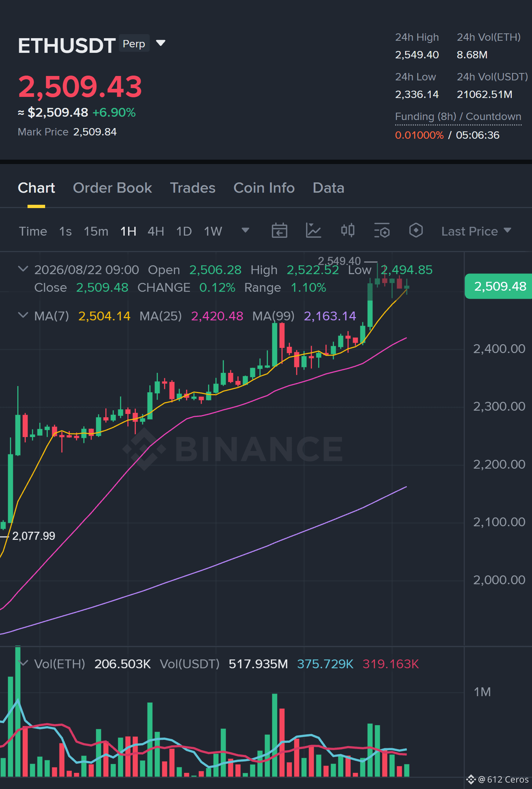Tap the MA(7) 2,504.14 indicator label

[82, 316]
